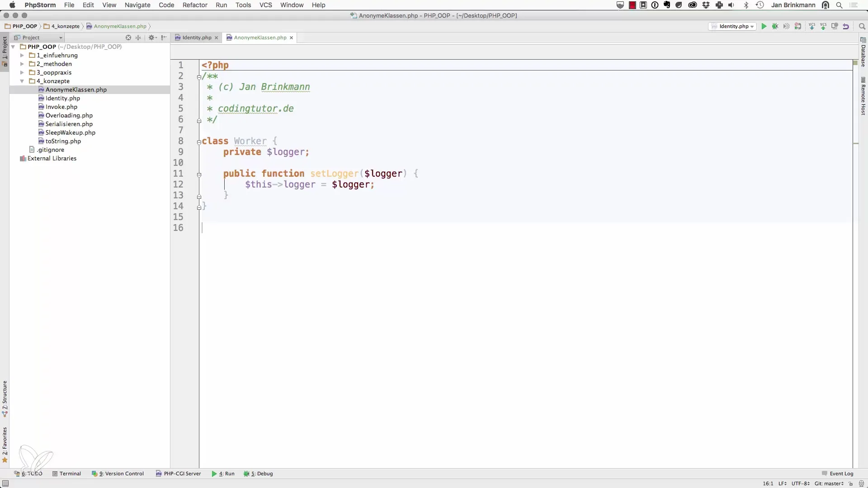868x488 pixels.
Task: Fold the setLogger function at line 11
Action: (199, 174)
